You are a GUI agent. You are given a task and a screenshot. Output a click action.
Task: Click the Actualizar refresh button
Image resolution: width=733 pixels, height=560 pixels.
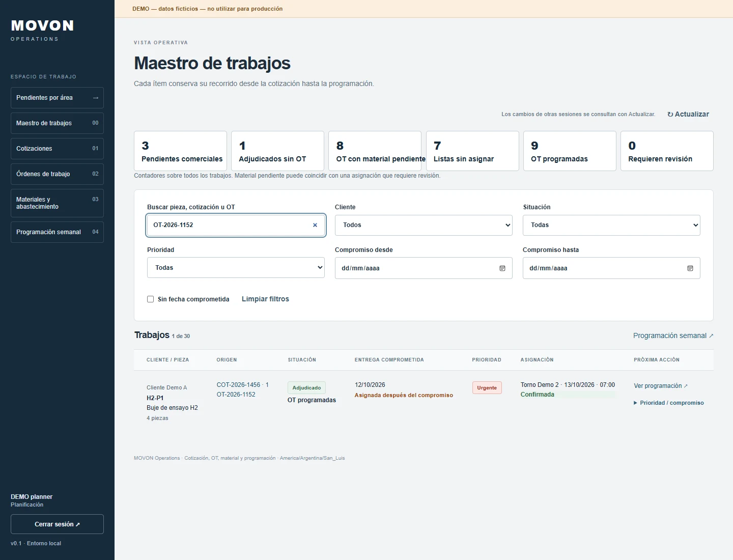point(688,114)
